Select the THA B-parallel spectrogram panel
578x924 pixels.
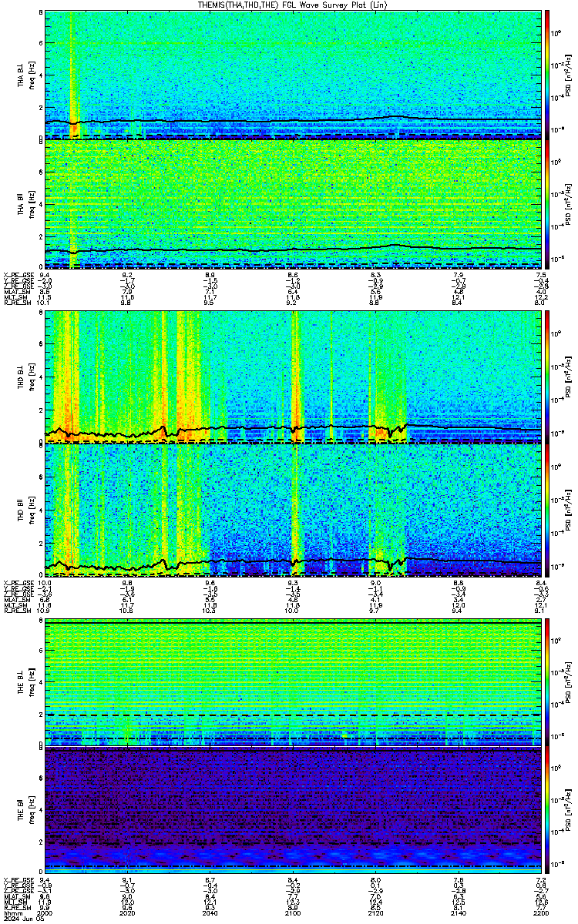click(x=293, y=203)
